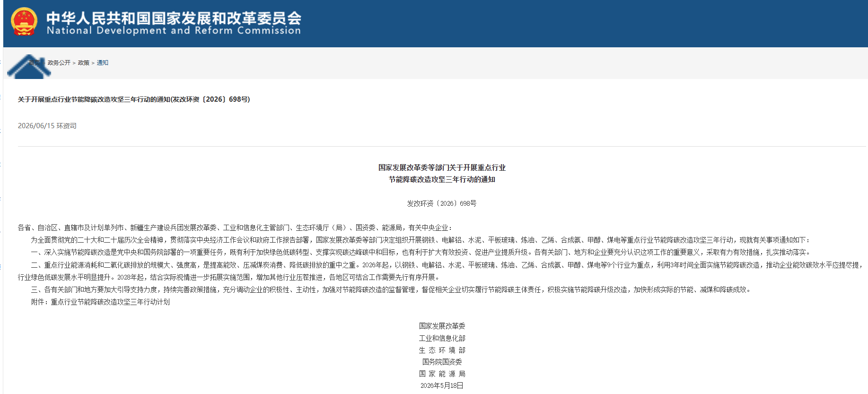This screenshot has width=868, height=394.
Task: Open the attachment 重点行业节能降碳改造攻坚三年行动计划
Action: [110, 302]
